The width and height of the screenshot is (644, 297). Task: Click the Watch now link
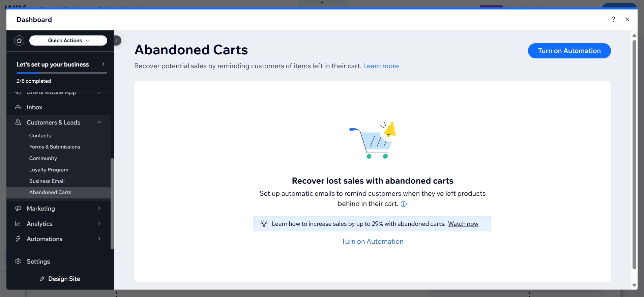point(463,224)
